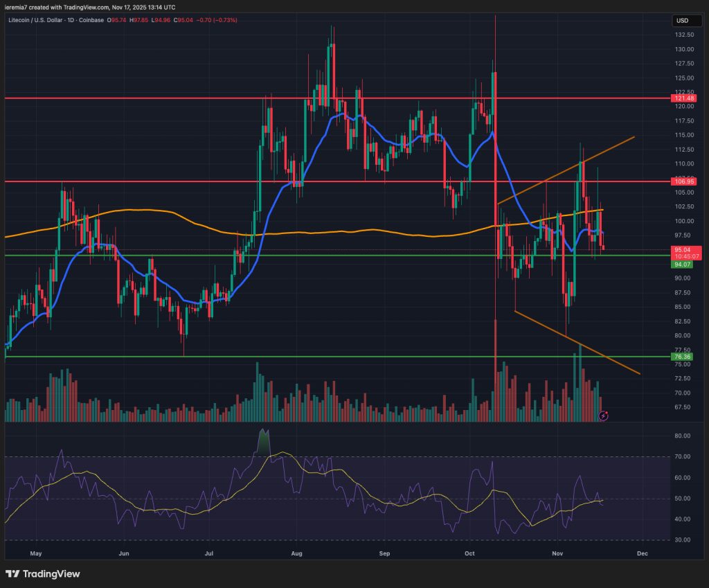The width and height of the screenshot is (709, 588).
Task: Click the 121.48 resistance price label
Action: coord(683,98)
